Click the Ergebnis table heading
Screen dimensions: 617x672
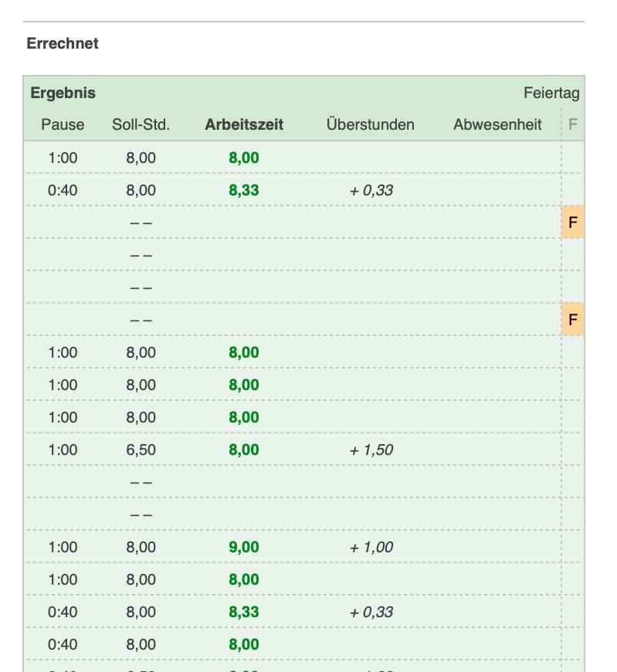(x=63, y=93)
